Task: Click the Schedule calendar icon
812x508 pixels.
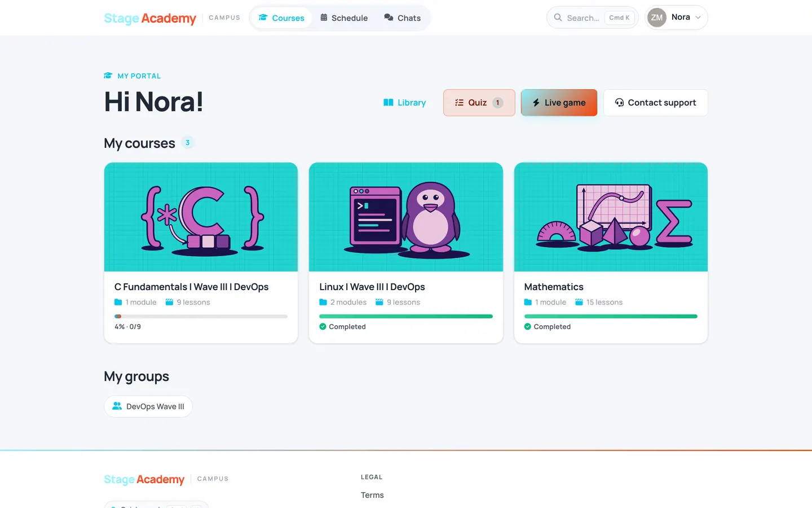Action: (324, 17)
